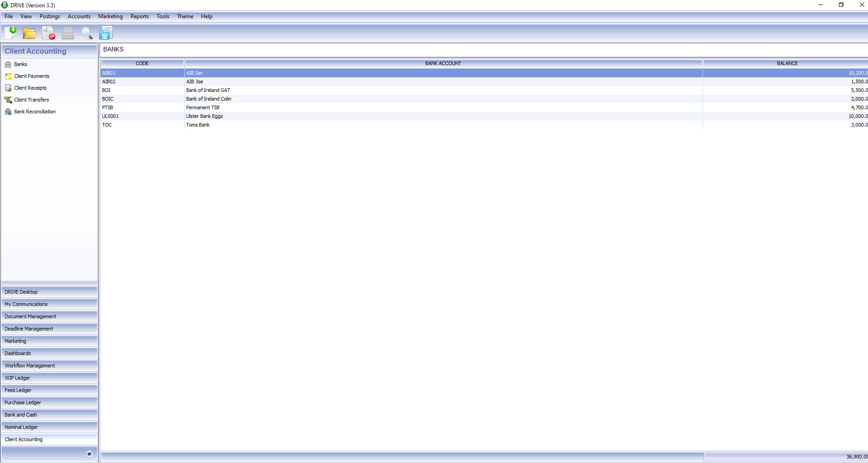868x463 pixels.
Task: Click the Bank of Ireland Colin account name
Action: pyautogui.click(x=208, y=99)
